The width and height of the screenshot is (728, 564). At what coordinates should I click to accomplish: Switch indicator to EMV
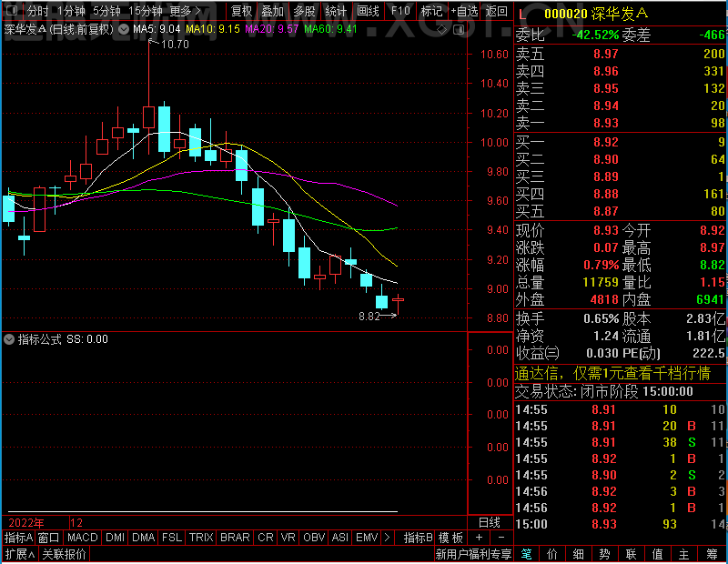coord(367,538)
